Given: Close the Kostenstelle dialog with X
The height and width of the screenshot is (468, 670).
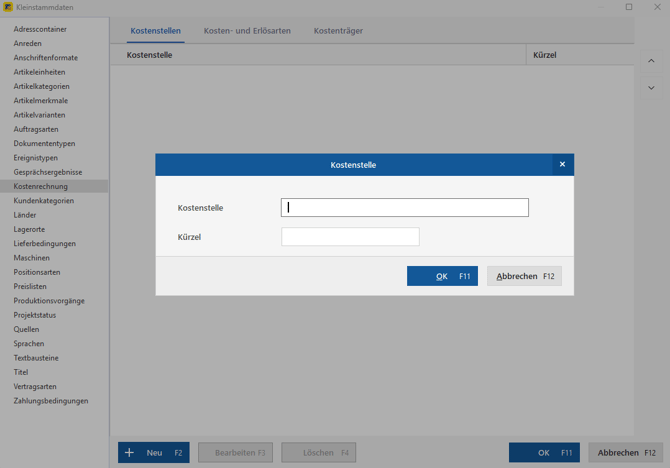Looking at the screenshot, I should (x=562, y=165).
